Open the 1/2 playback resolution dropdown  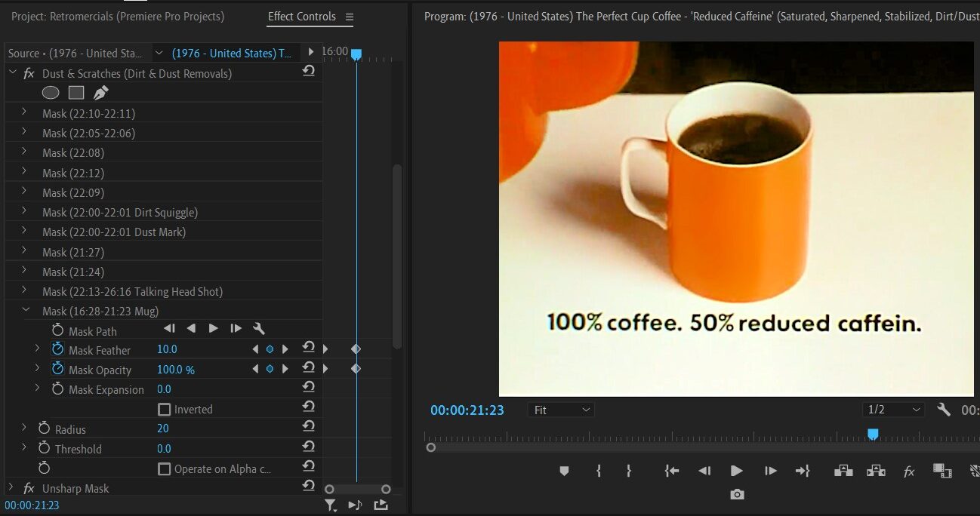coord(894,410)
